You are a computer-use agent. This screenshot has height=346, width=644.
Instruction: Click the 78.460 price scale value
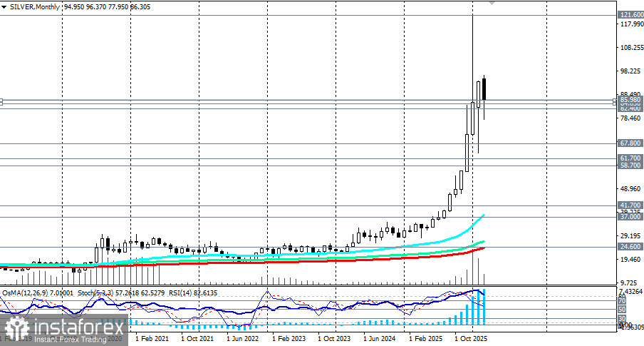tap(630, 118)
